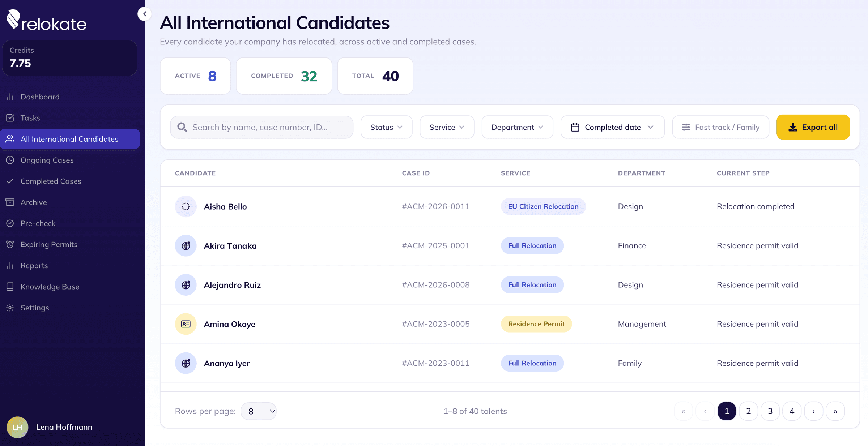Click Amina Okoye's residence permit card icon
This screenshot has width=868, height=446.
[x=186, y=324]
